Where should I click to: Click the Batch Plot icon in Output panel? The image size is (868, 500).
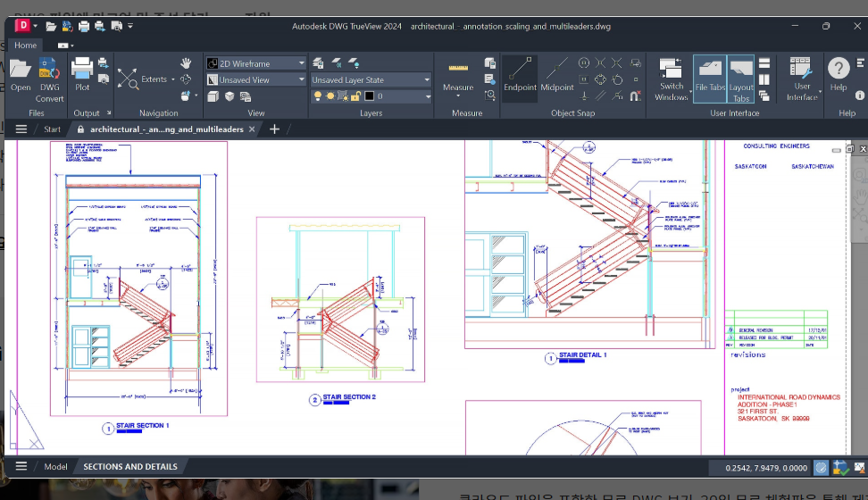coord(103,63)
